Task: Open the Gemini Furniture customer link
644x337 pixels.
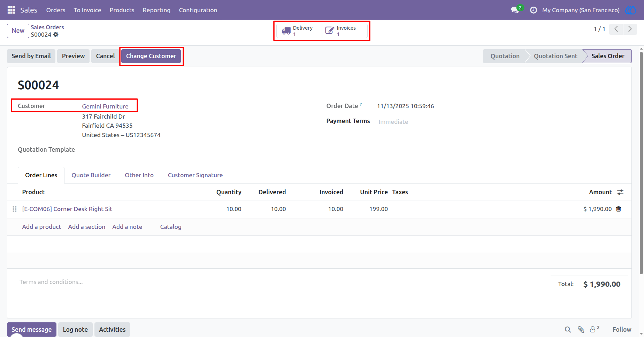Action: (x=105, y=106)
